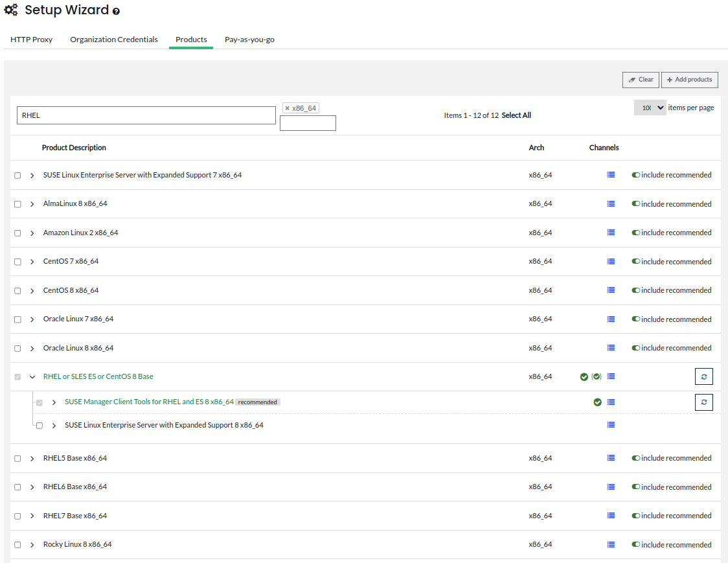Show channels list for CentOS 8
Image resolution: width=728 pixels, height=563 pixels.
(611, 290)
